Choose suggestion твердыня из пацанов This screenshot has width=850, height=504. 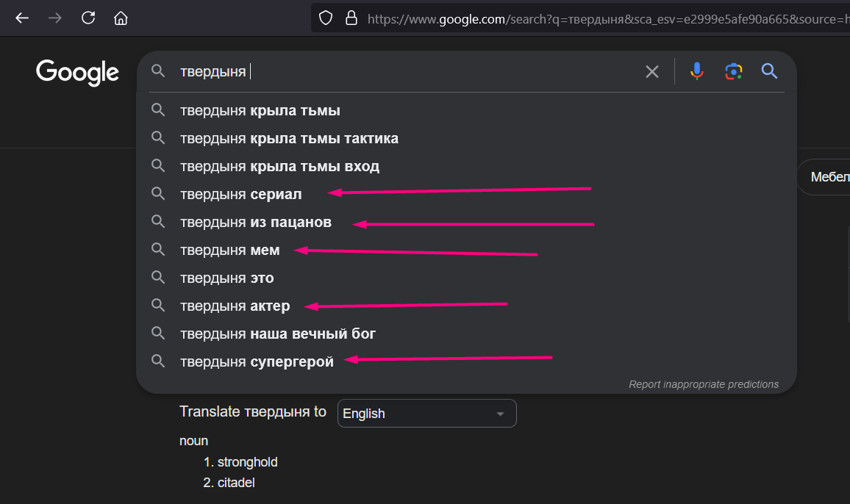coord(466,222)
